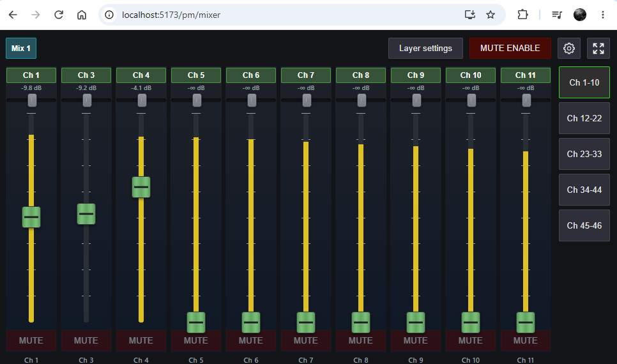Click the Ch 4 green fader knob
The height and width of the screenshot is (364, 617).
click(141, 187)
